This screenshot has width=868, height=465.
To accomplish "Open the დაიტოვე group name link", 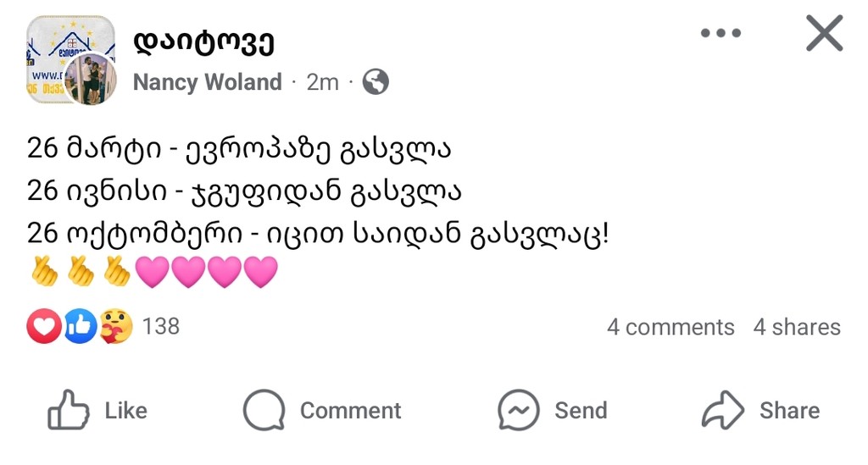I will (203, 40).
